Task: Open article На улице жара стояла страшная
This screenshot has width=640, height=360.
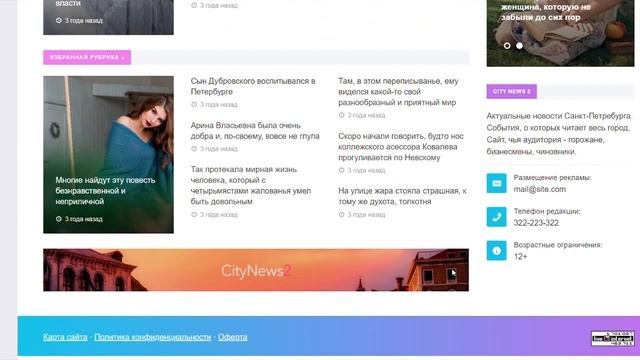Action: pos(402,196)
